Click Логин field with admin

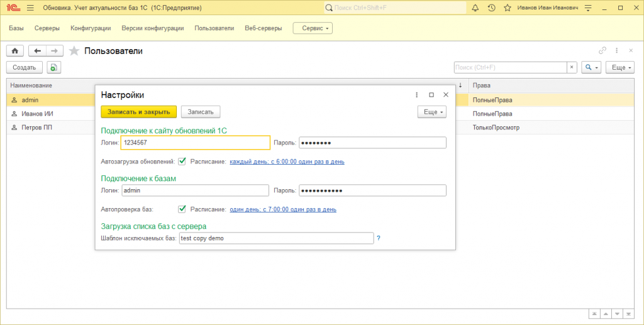click(x=196, y=190)
